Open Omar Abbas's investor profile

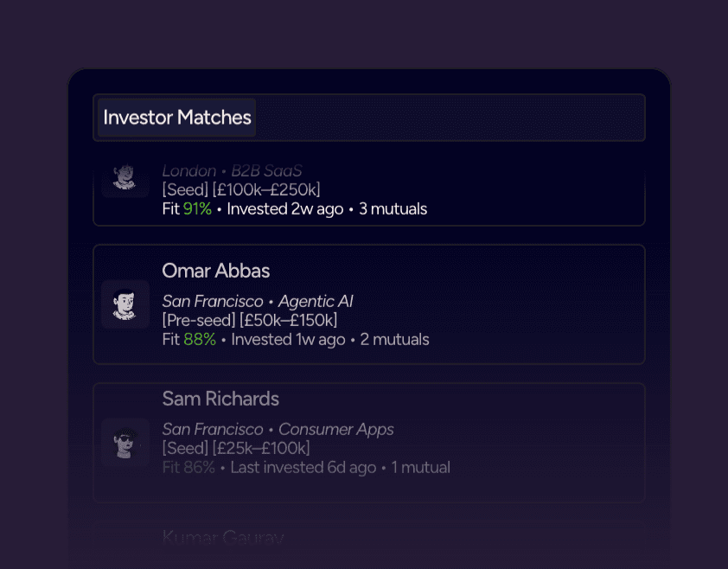coord(215,271)
